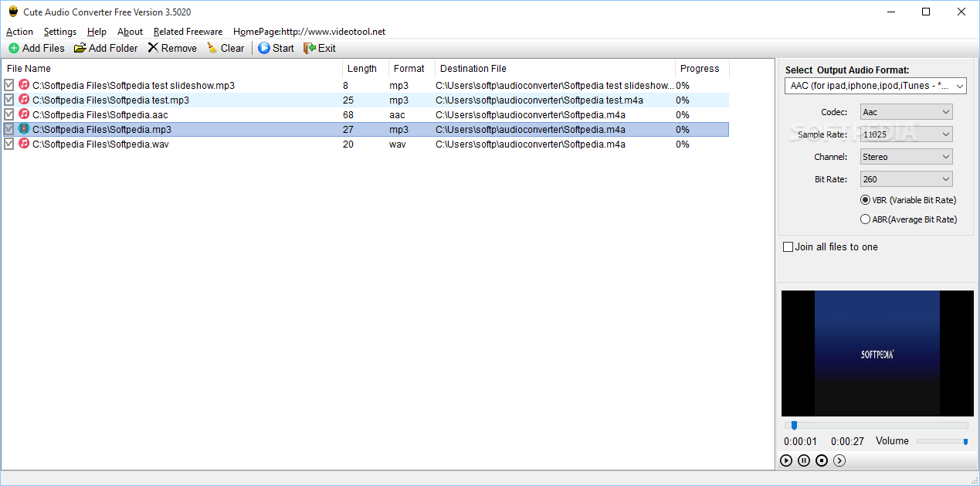Image resolution: width=980 pixels, height=486 pixels.
Task: Open the Channel dropdown
Action: click(907, 157)
